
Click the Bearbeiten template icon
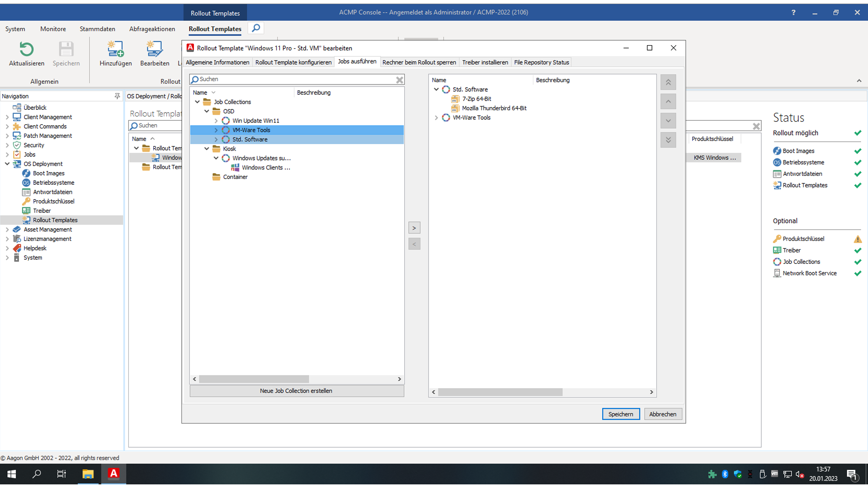[x=155, y=49]
